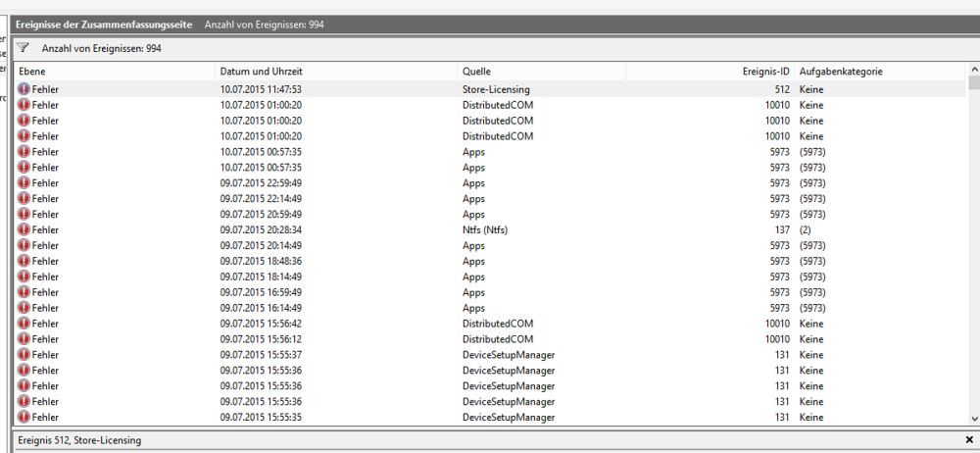Select the error icon of Store-Licensing event
Viewport: 980px width, 453px height.
(24, 89)
